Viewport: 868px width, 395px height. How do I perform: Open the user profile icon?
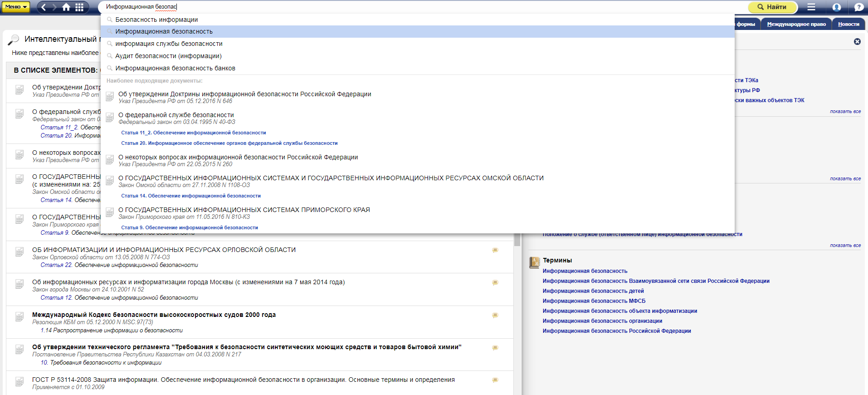click(x=837, y=7)
